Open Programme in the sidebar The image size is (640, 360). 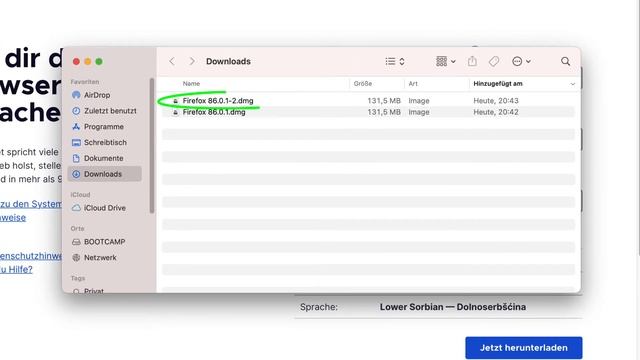click(x=105, y=127)
